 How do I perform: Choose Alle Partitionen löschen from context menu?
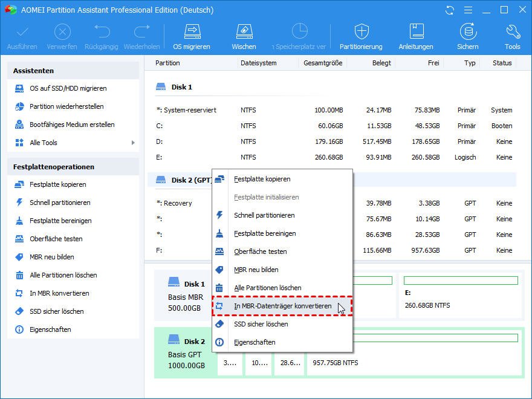(x=282, y=288)
